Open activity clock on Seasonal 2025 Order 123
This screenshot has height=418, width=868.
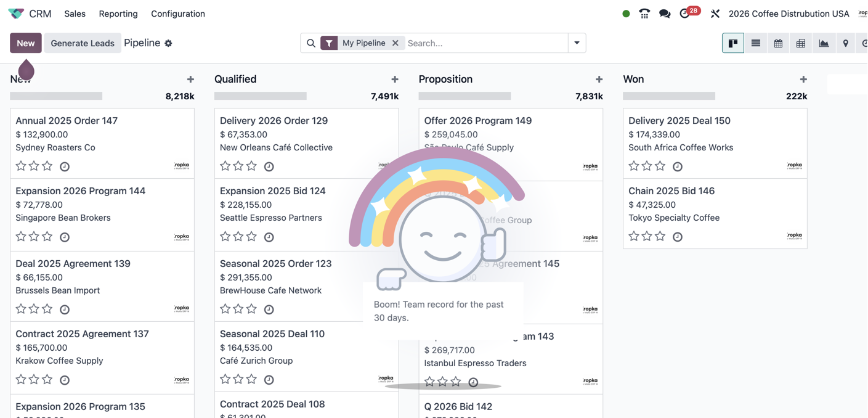tap(269, 309)
